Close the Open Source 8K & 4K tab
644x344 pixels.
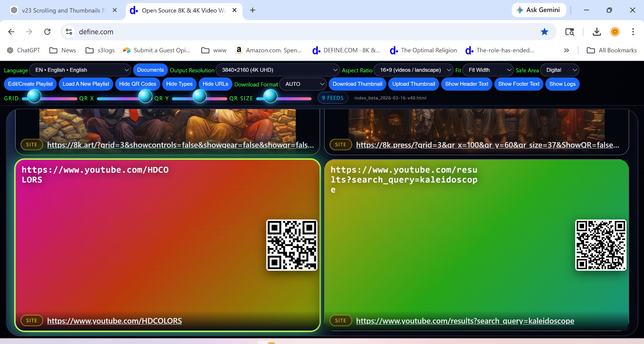[x=235, y=10]
